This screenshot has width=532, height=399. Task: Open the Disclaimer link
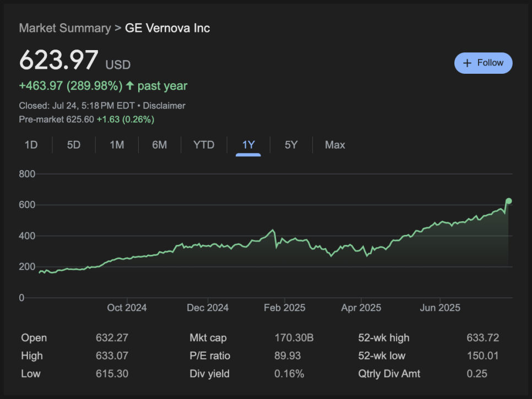[x=164, y=106]
